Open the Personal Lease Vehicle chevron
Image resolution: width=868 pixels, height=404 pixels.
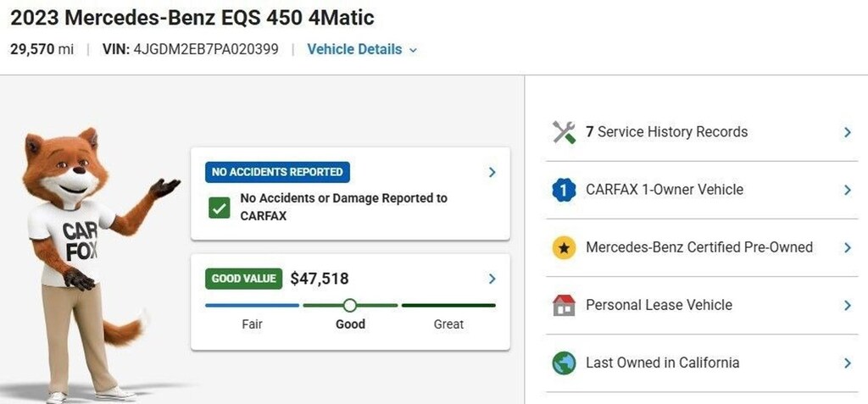(x=848, y=305)
